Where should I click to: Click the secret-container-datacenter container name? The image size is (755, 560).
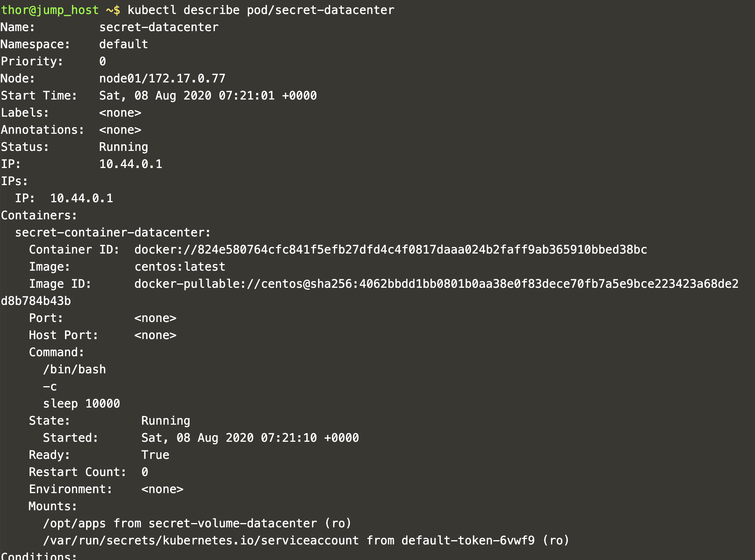(112, 233)
